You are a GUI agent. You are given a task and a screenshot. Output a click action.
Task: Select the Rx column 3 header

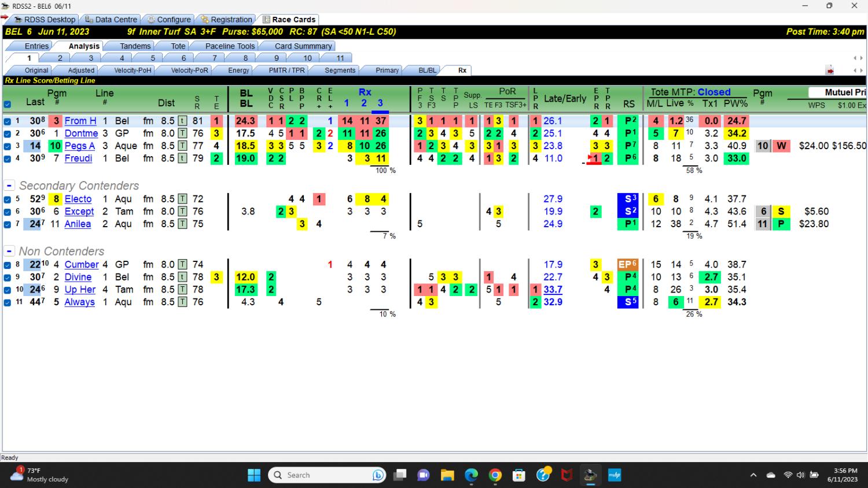(x=380, y=103)
